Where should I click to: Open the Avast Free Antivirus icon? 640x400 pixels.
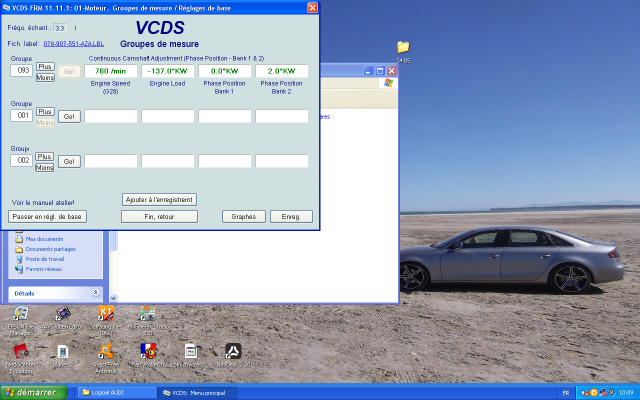click(x=106, y=354)
